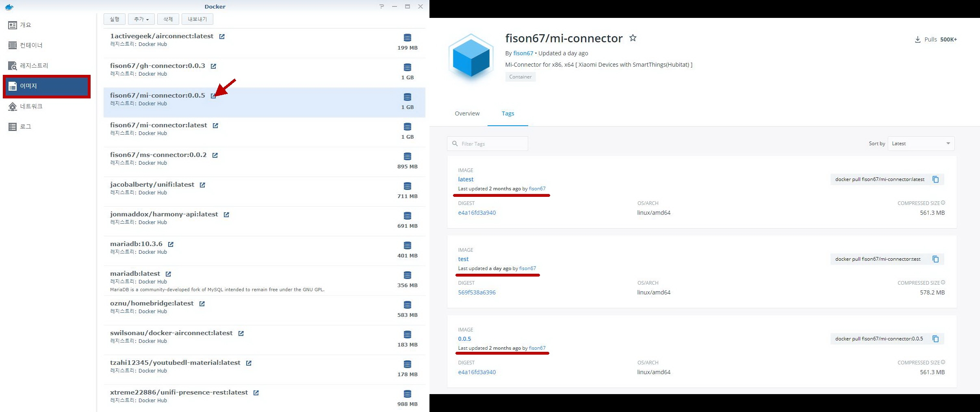Open digest e4a16fd3a940 under latest tag
This screenshot has height=412, width=980.
(477, 213)
